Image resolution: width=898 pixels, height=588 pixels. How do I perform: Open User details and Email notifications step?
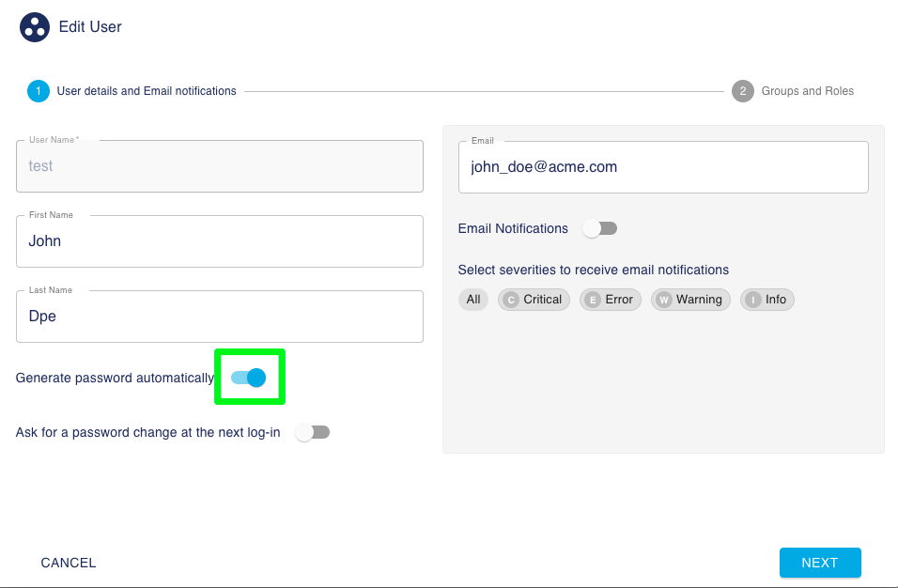pos(147,91)
